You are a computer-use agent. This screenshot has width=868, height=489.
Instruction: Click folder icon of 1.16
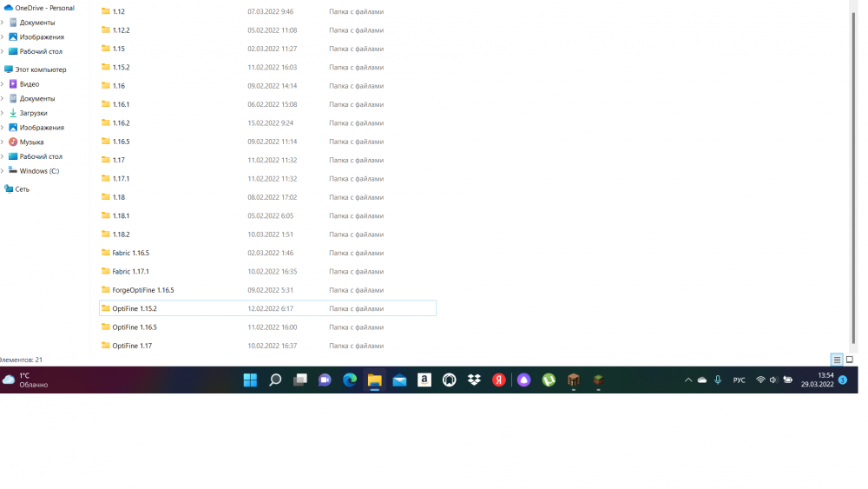[106, 86]
